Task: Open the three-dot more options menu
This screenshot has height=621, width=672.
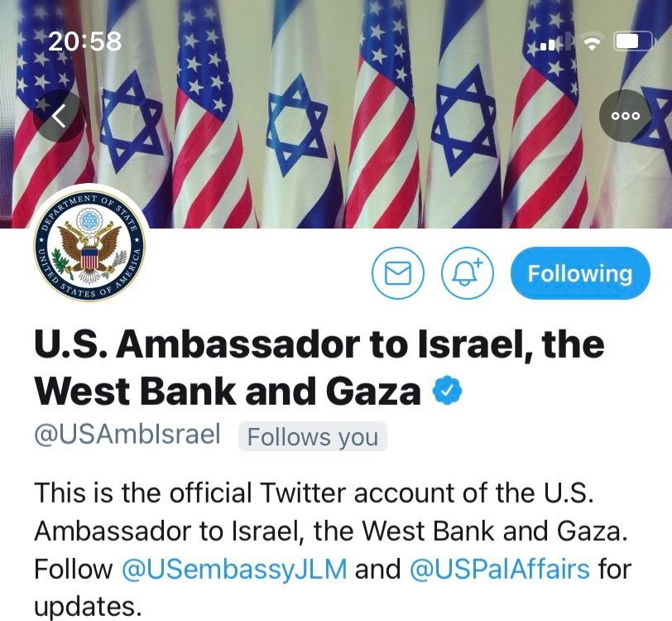Action: point(626,116)
